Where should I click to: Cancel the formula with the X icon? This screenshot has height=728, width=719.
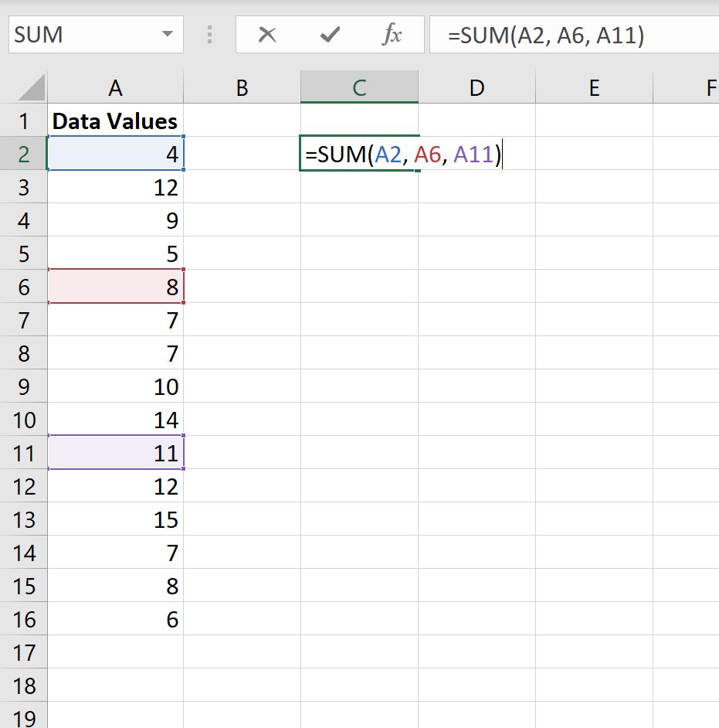pos(268,34)
